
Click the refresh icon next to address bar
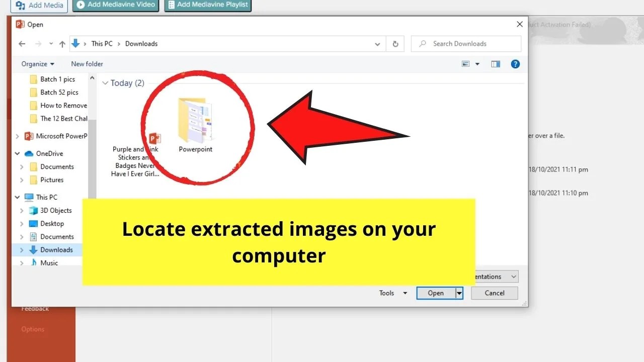pyautogui.click(x=395, y=44)
